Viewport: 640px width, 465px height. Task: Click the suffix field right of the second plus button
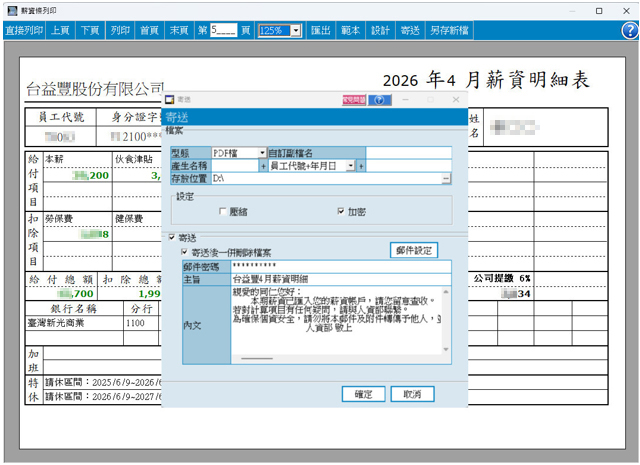409,166
